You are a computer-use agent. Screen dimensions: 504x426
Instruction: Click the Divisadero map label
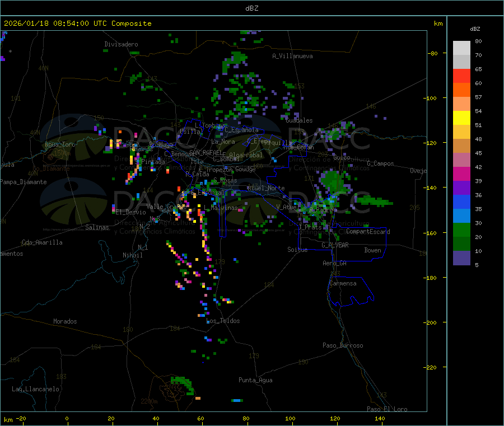tap(121, 44)
